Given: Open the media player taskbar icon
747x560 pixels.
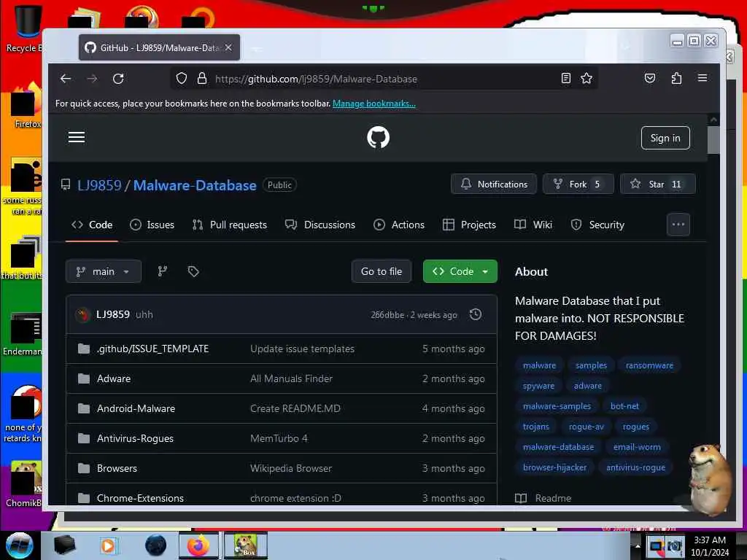Looking at the screenshot, I should 108,545.
